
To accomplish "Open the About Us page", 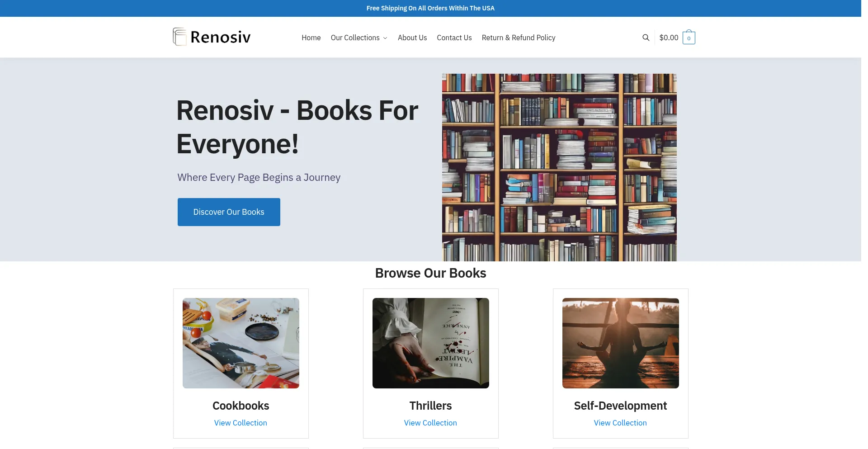I will pyautogui.click(x=412, y=38).
